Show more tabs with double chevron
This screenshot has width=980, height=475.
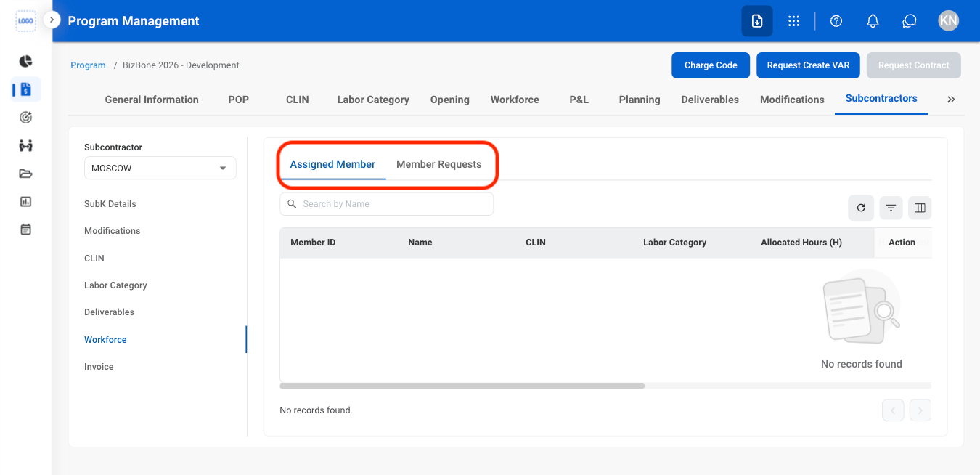coord(951,100)
